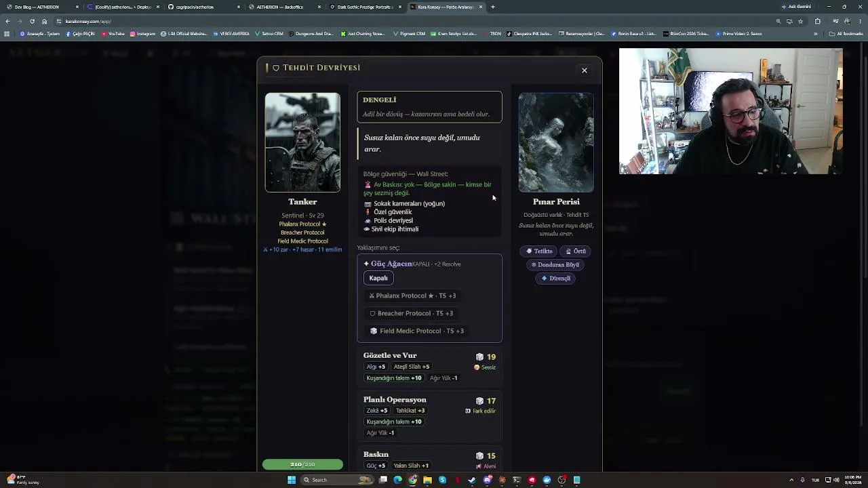This screenshot has width=868, height=488.
Task: Toggle the Kapalı power tree button
Action: point(378,278)
